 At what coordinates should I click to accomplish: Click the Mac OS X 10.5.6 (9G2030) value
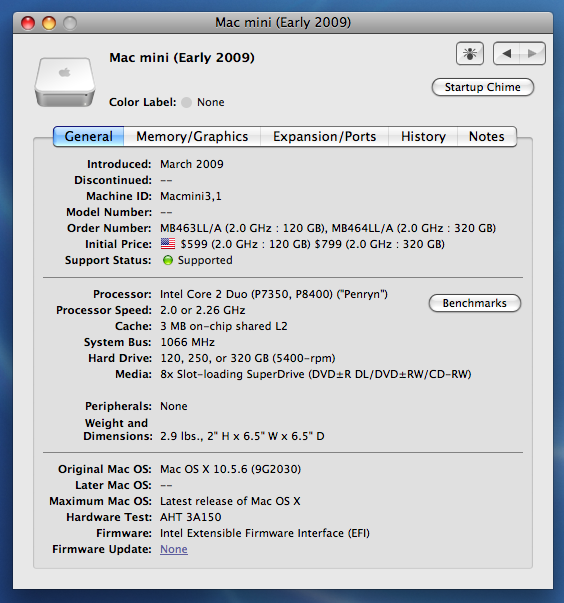(x=230, y=469)
